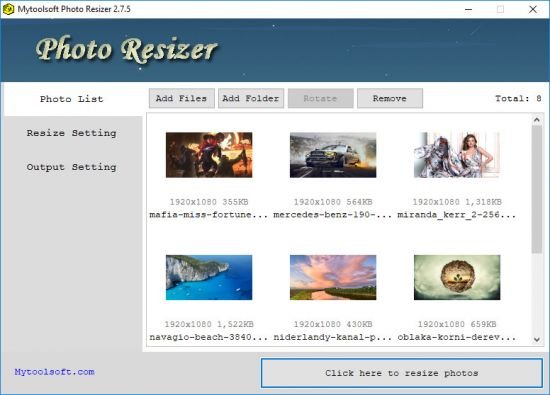
Task: Click the filename text mercedes-benz-190-...
Action: [333, 215]
